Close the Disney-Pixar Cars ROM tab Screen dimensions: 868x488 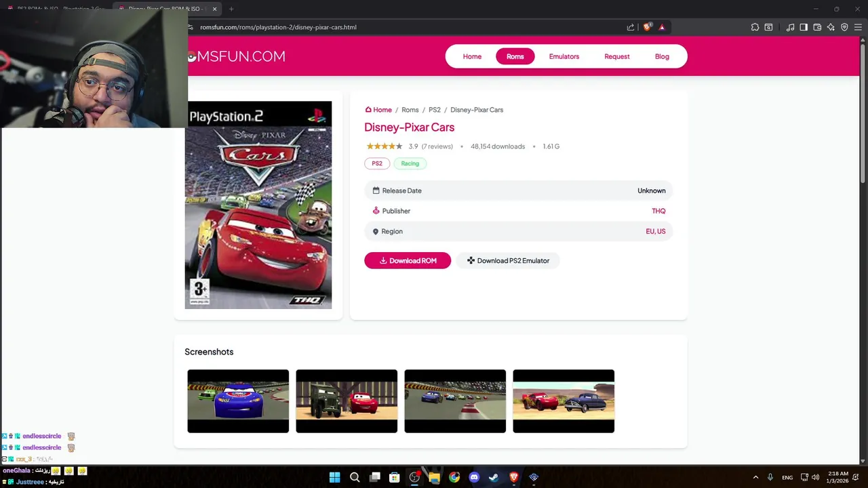click(214, 9)
